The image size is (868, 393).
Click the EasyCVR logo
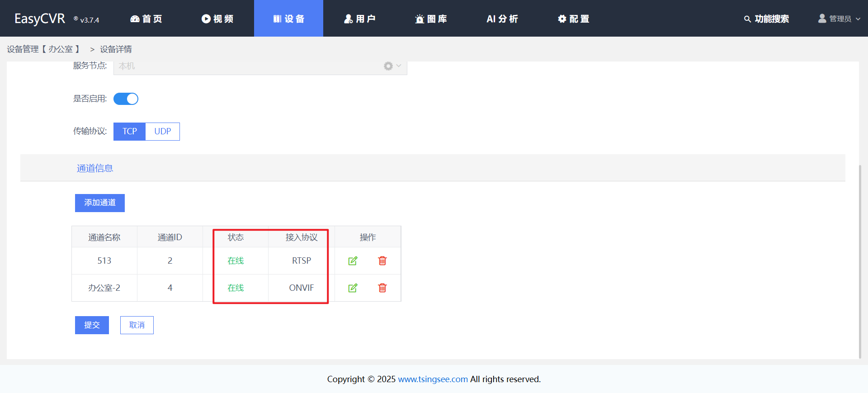tap(40, 19)
